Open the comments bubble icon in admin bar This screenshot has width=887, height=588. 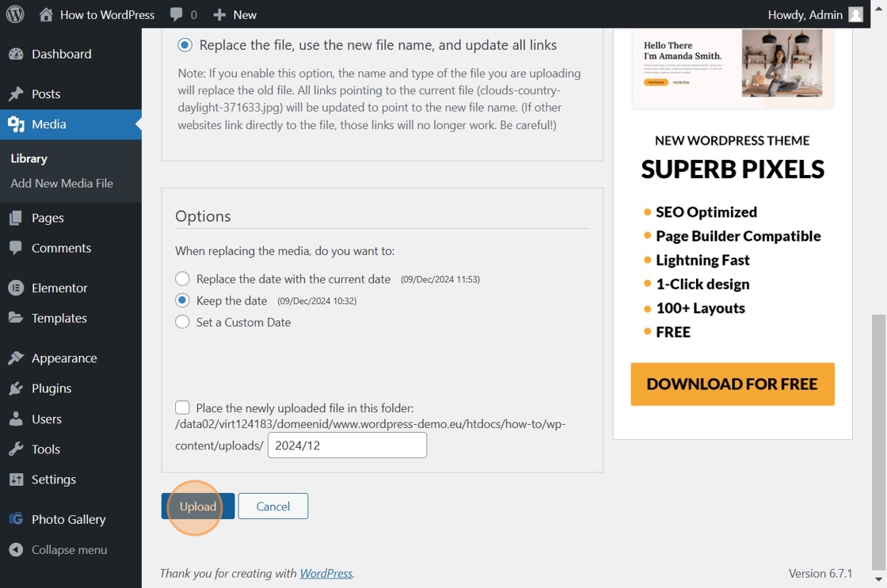point(177,15)
